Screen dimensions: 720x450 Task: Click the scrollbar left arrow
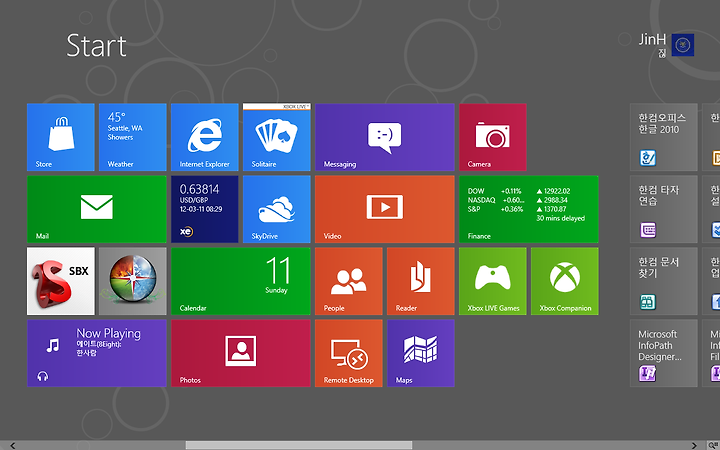click(13, 445)
